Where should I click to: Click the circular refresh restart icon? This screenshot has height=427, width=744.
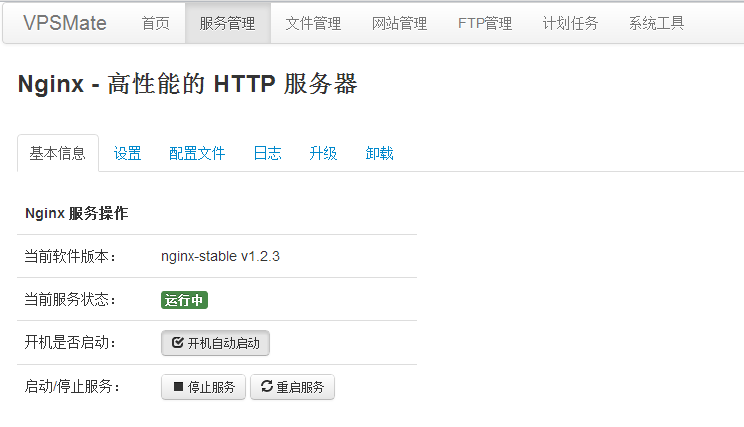click(x=266, y=387)
